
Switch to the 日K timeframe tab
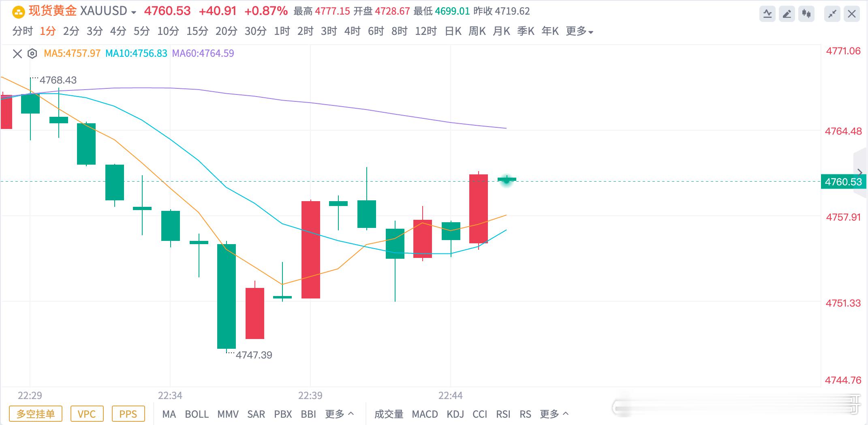pyautogui.click(x=453, y=31)
